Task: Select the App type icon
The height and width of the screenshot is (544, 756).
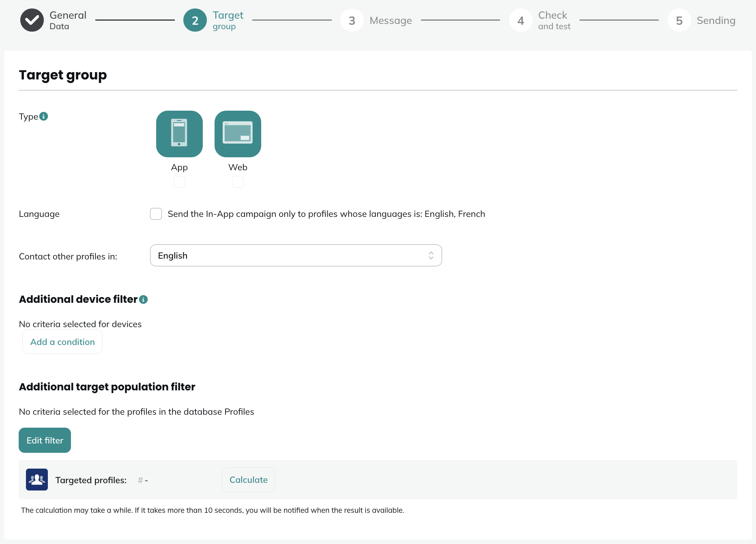Action: pyautogui.click(x=179, y=134)
